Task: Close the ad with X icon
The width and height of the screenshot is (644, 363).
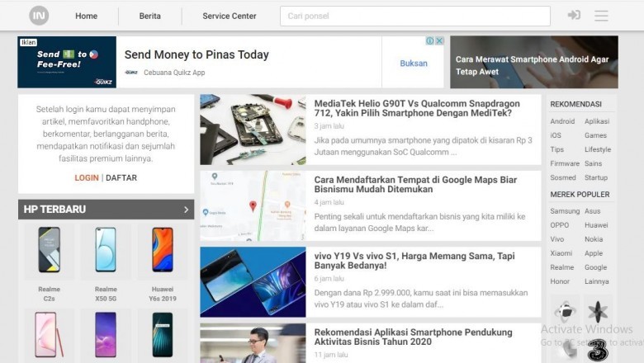Action: 439,40
